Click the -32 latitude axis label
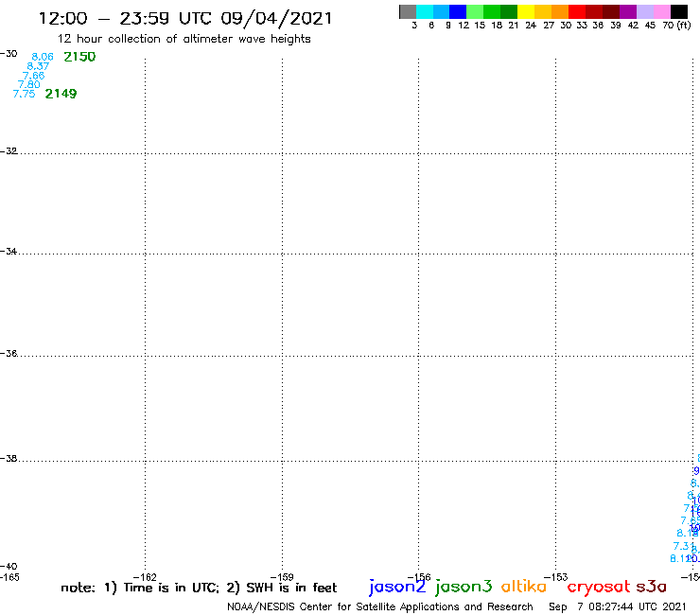This screenshot has width=700, height=615. (x=9, y=151)
